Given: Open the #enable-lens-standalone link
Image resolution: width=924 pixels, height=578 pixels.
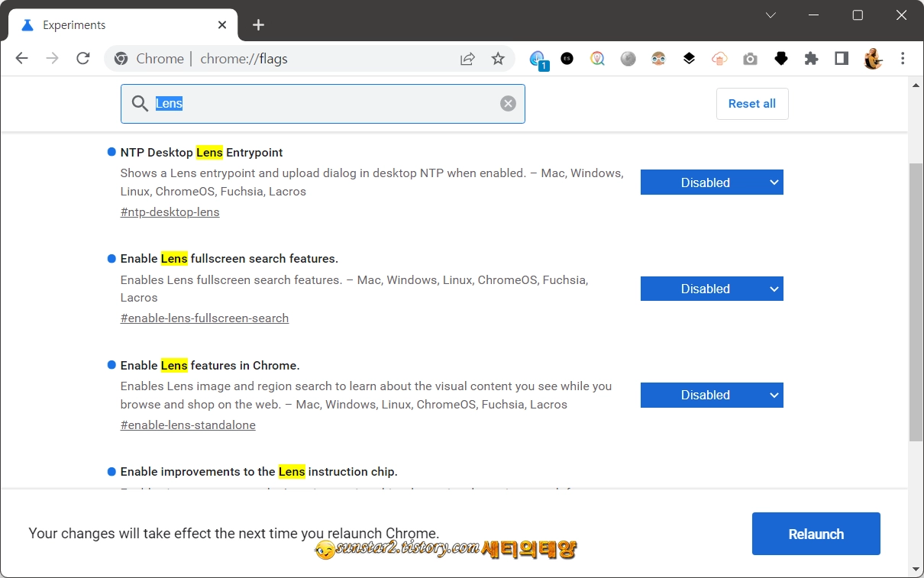Looking at the screenshot, I should tap(188, 425).
